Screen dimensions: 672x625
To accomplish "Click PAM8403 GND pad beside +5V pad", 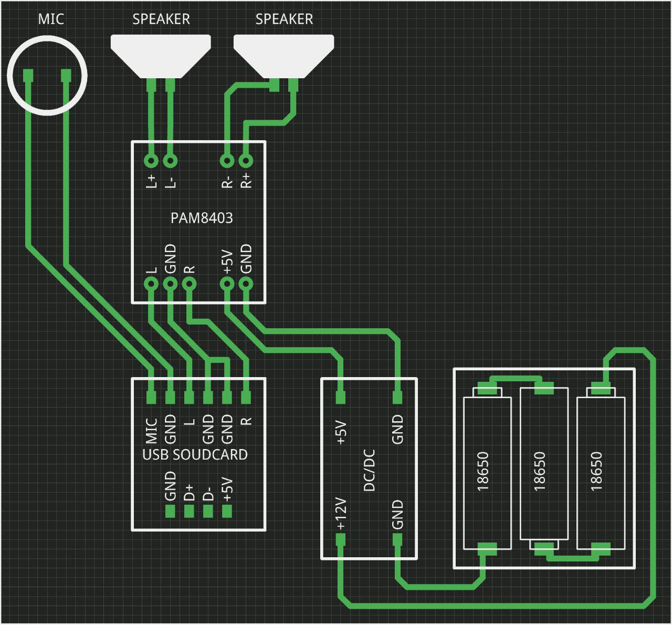I will [x=246, y=284].
